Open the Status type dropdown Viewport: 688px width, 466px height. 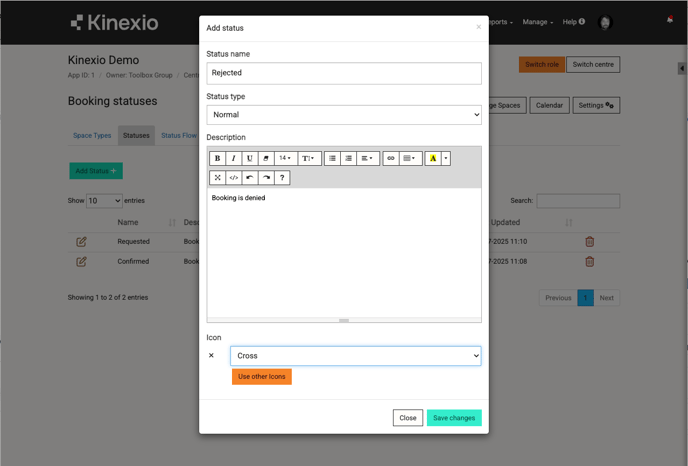tap(343, 115)
